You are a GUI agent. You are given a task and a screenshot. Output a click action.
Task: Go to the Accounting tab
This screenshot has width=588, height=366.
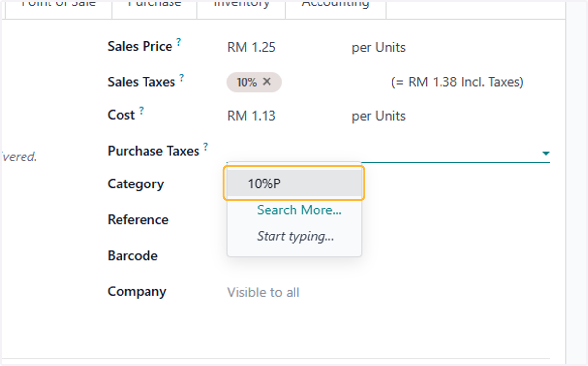click(336, 5)
